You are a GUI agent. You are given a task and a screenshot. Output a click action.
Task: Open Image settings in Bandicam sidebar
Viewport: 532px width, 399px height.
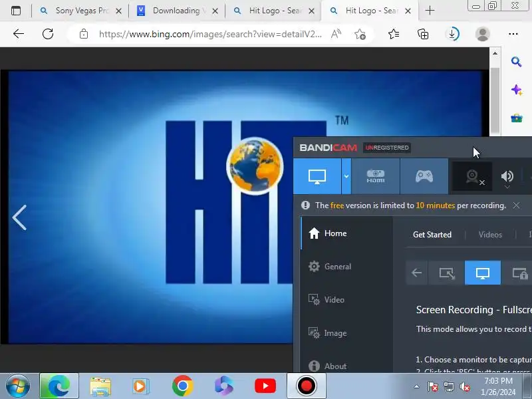click(346, 333)
